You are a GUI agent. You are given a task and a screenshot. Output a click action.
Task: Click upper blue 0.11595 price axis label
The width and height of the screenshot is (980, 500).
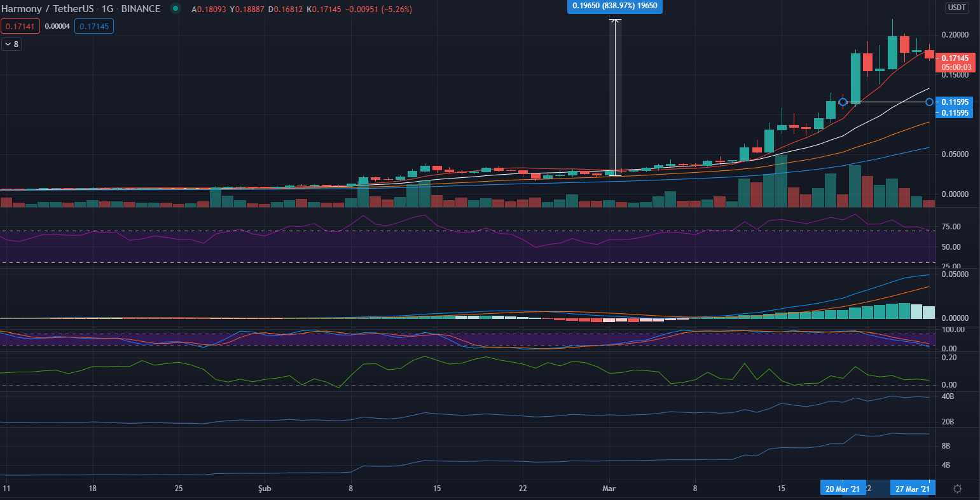(954, 102)
